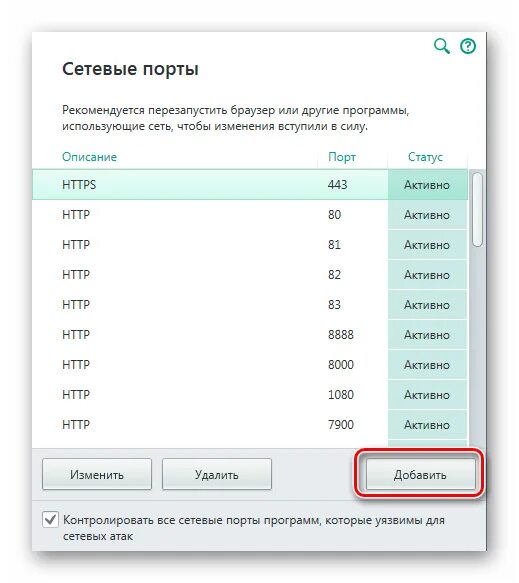Select port 8888 cell
This screenshot has width=519, height=583.
click(x=341, y=335)
